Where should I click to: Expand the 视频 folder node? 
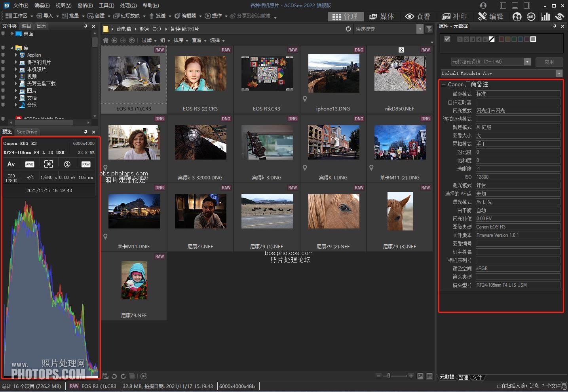(x=16, y=76)
